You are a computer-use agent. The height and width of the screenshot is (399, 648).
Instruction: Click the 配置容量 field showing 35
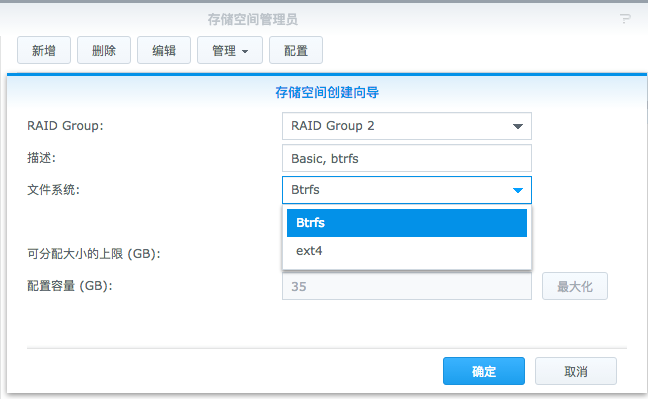click(407, 286)
